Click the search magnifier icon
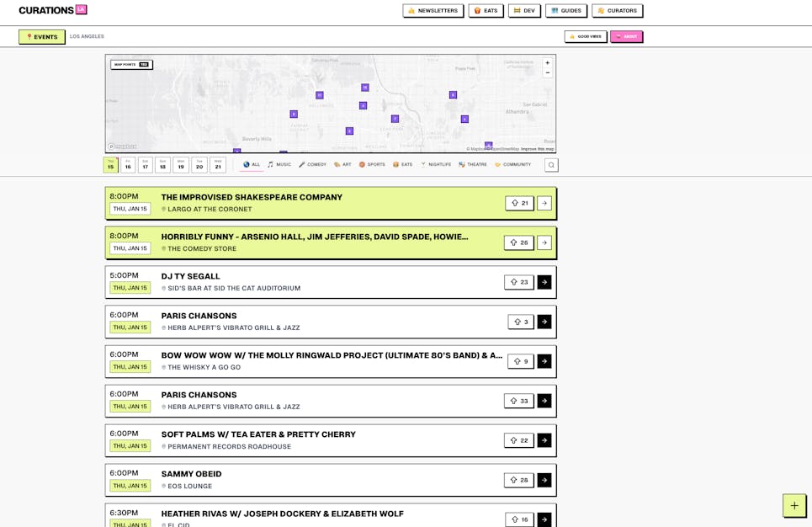This screenshot has width=812, height=527. (x=551, y=165)
